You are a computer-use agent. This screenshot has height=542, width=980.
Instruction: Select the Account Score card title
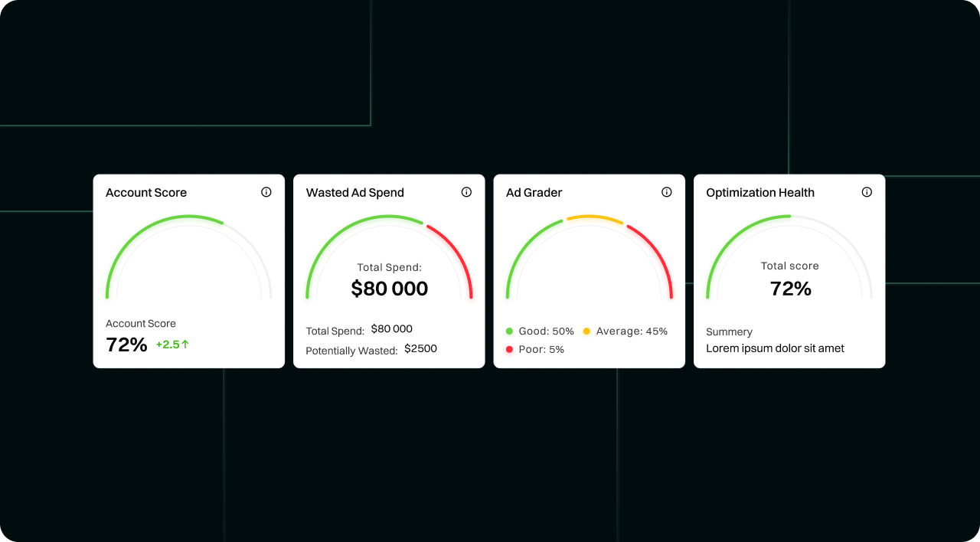tap(146, 193)
